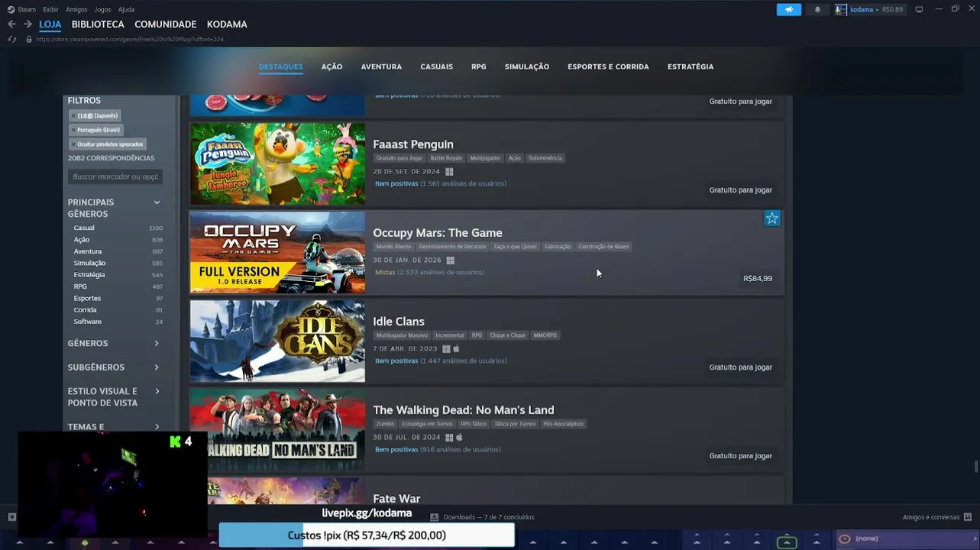Click the Faaast Penguin Battle Royale tag
The width and height of the screenshot is (980, 550).
pos(446,158)
